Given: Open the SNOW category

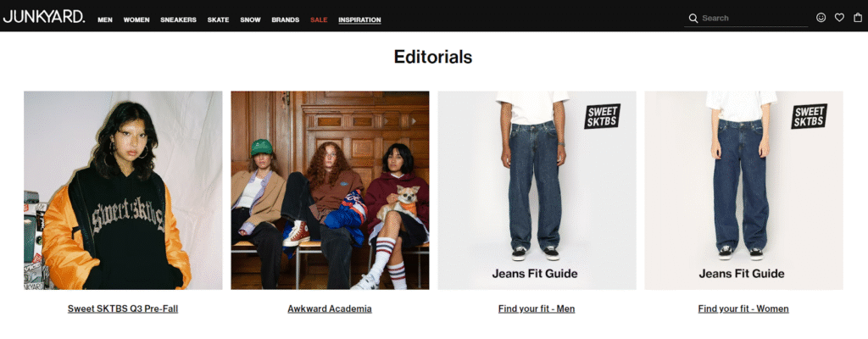Looking at the screenshot, I should (x=250, y=20).
